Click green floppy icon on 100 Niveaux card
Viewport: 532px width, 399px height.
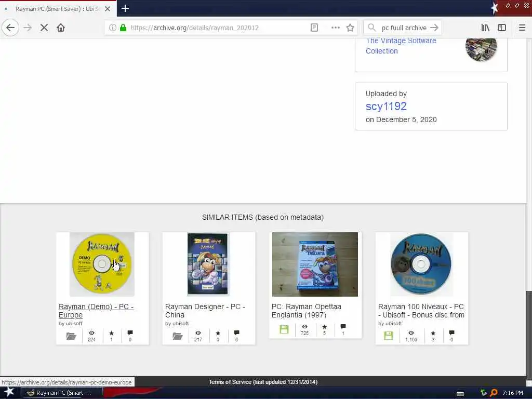[x=389, y=336]
